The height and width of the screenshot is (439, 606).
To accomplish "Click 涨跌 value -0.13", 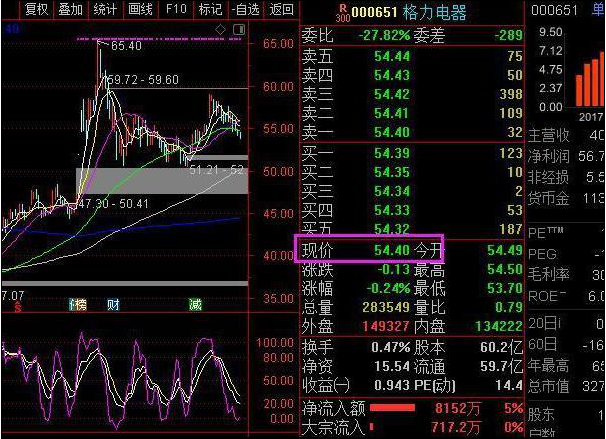I will [393, 269].
